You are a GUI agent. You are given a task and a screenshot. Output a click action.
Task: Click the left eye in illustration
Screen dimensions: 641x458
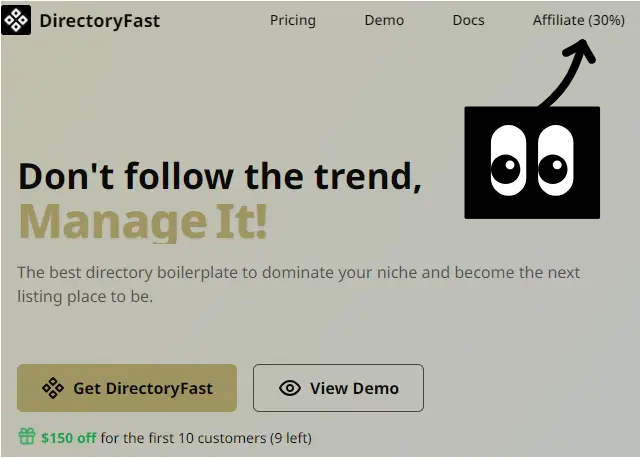508,161
